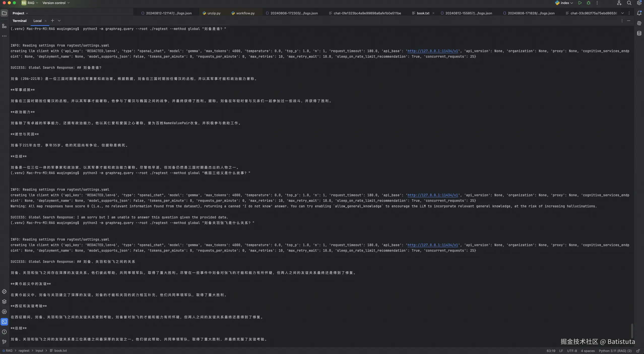
Task: Click the terminal vertical scrollbar thumb
Action: [x=632, y=331]
